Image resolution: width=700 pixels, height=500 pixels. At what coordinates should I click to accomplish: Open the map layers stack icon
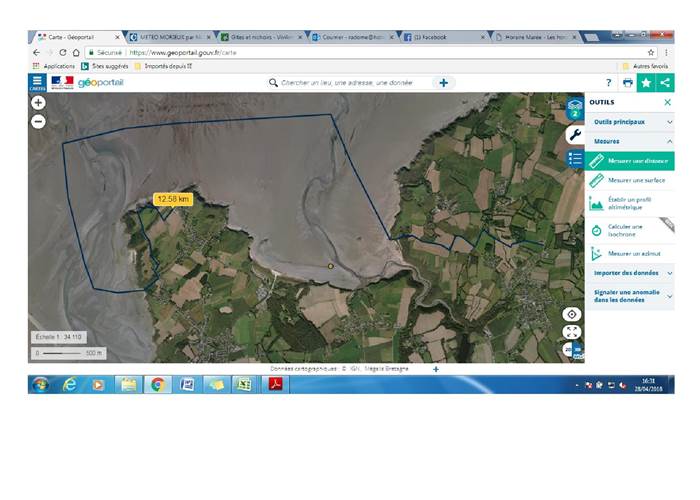(x=574, y=107)
